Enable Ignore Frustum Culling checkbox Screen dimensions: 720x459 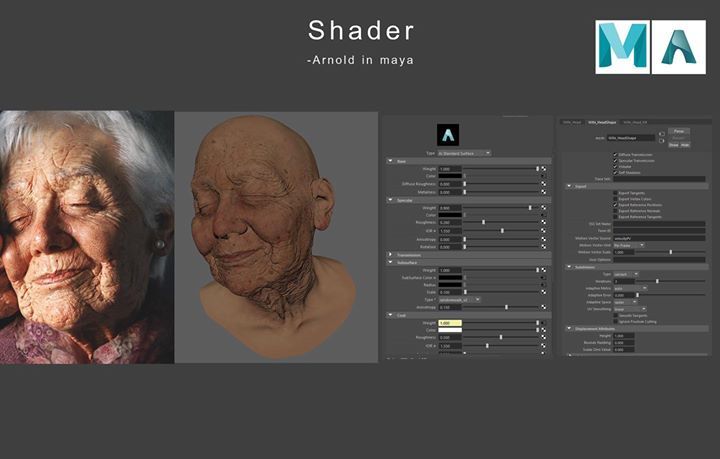(x=615, y=322)
